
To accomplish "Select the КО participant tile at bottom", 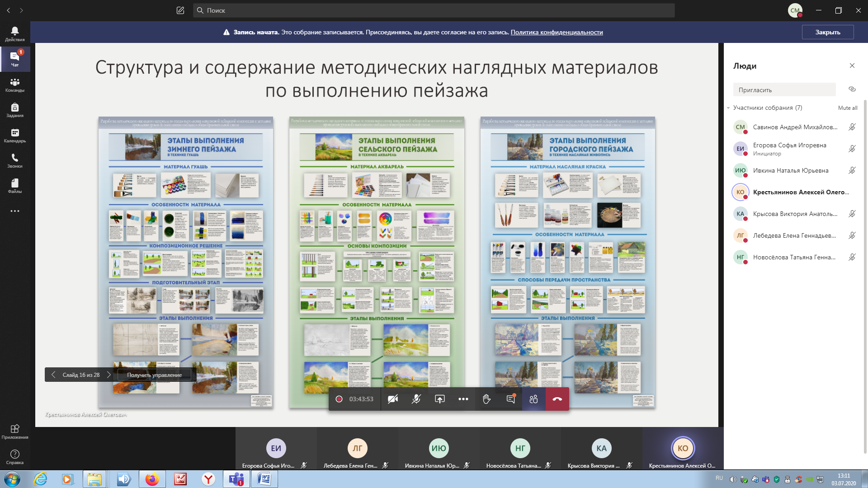I will tap(683, 449).
